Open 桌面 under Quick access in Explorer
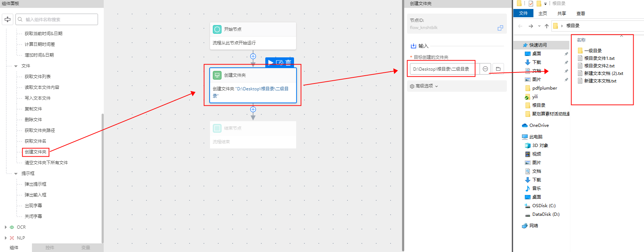The image size is (644, 252). 536,54
